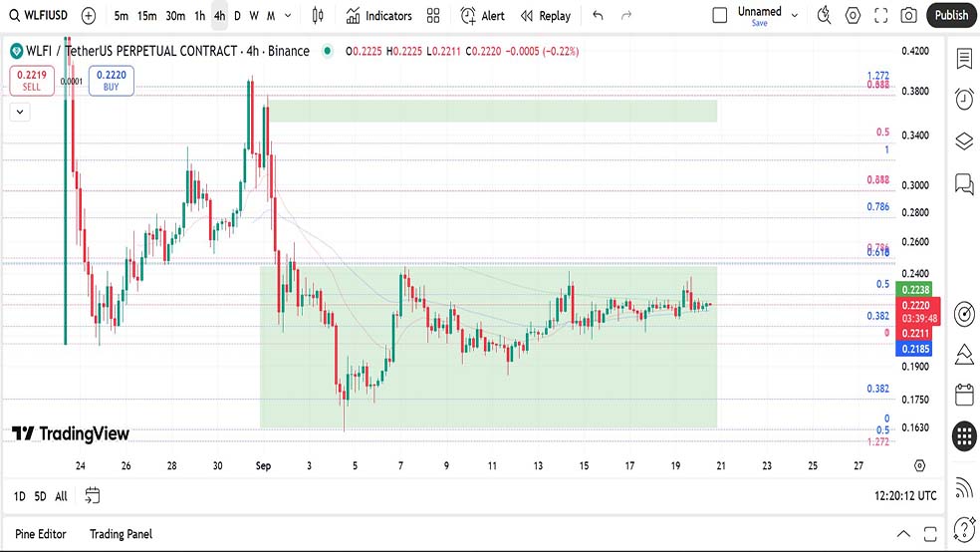Screen dimensions: 980x552
Task: Expand the layout name chevron
Action: (x=795, y=16)
